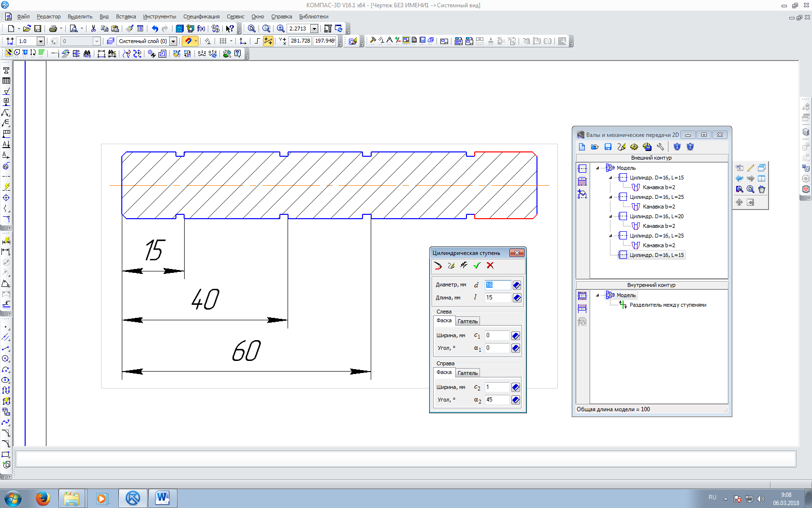The image size is (812, 508).
Task: Click the wrench settings icon in Валы panel
Action: pos(660,147)
